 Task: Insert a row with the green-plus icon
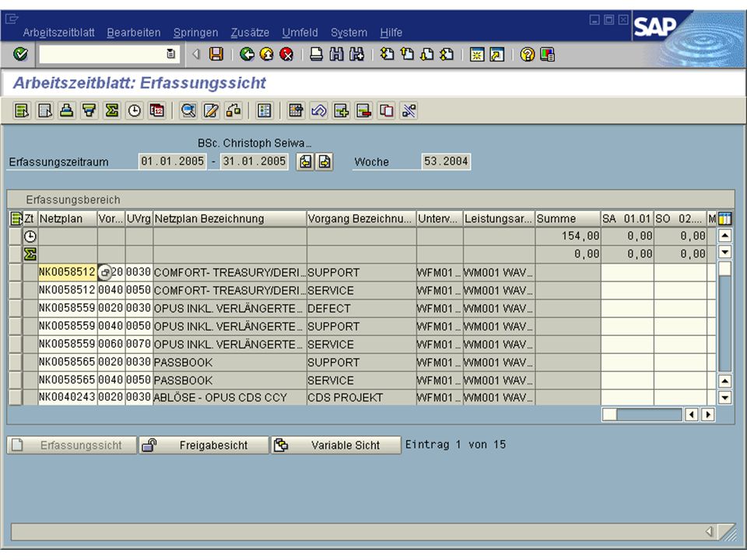341,111
